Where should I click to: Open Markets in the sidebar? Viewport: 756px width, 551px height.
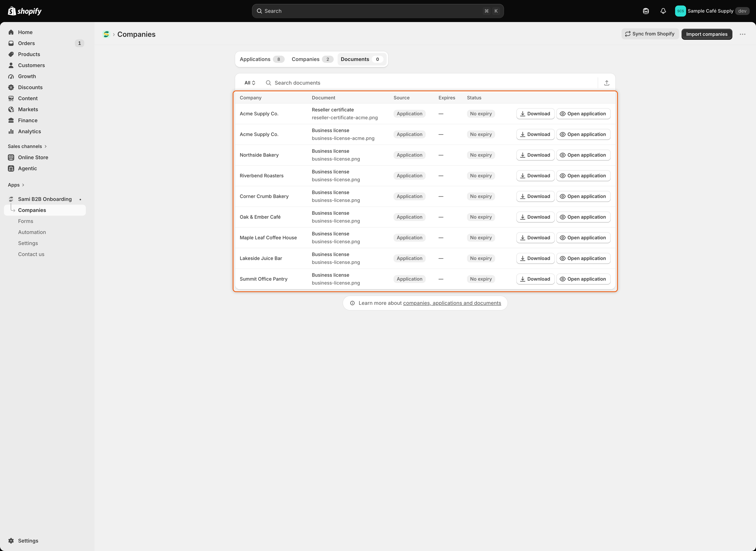point(45,109)
